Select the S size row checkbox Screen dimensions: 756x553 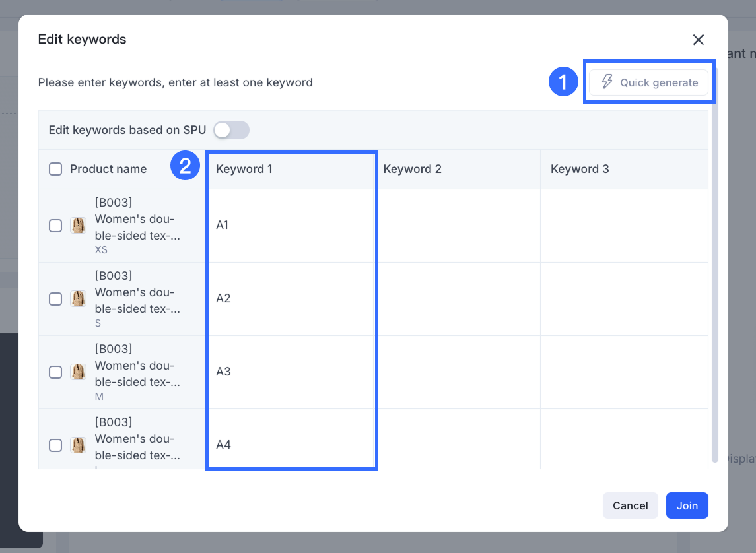coord(55,299)
